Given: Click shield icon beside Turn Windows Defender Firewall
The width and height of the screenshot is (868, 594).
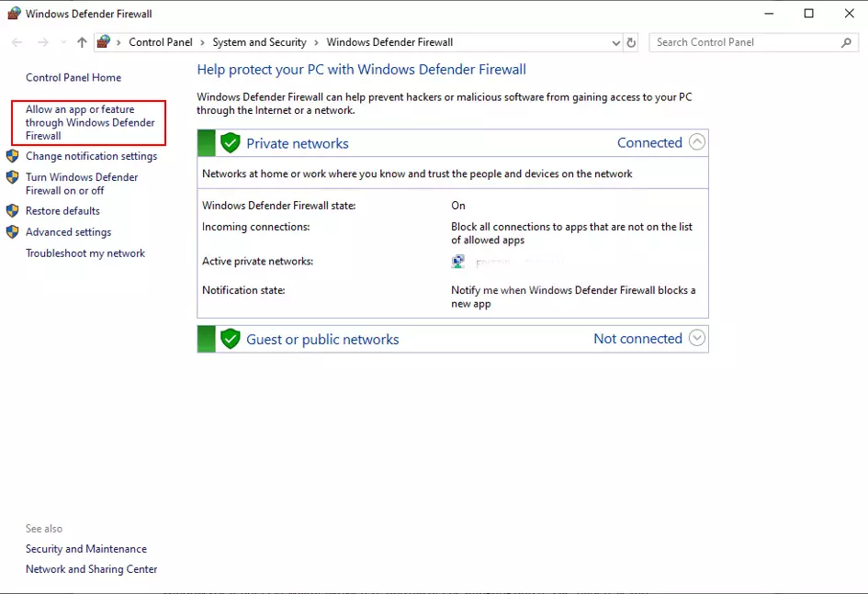Looking at the screenshot, I should click(12, 177).
